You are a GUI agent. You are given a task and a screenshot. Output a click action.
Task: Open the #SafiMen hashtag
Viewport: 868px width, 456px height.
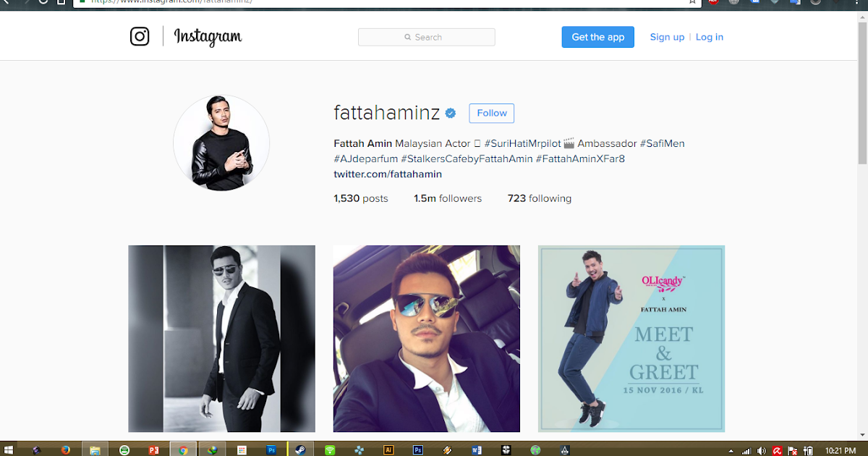pos(662,143)
